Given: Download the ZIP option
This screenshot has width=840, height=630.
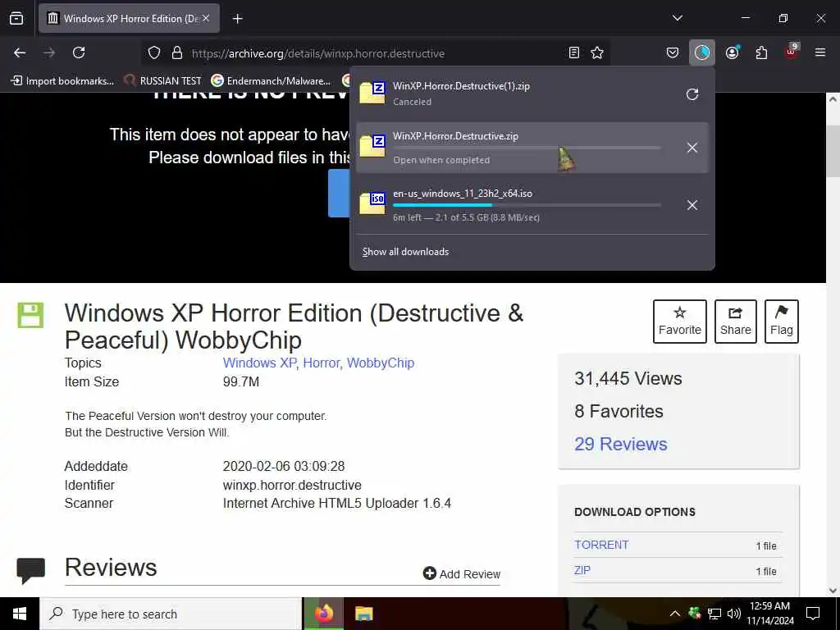Looking at the screenshot, I should pyautogui.click(x=582, y=571).
